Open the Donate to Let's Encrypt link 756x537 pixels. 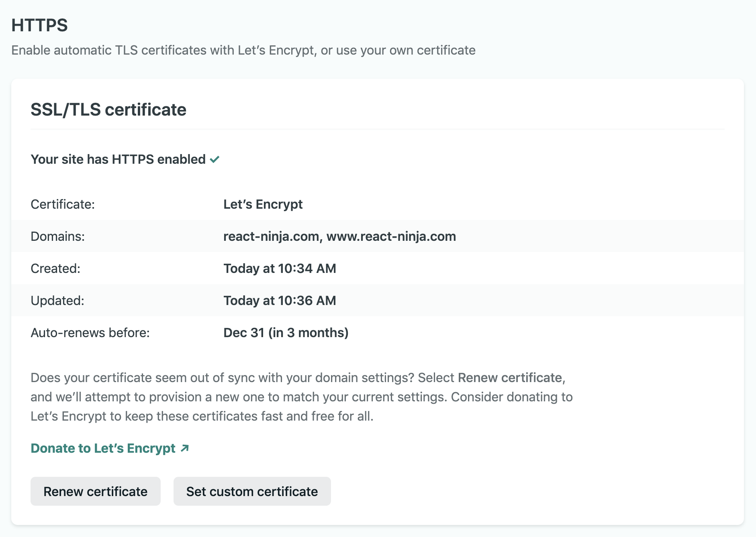point(110,448)
